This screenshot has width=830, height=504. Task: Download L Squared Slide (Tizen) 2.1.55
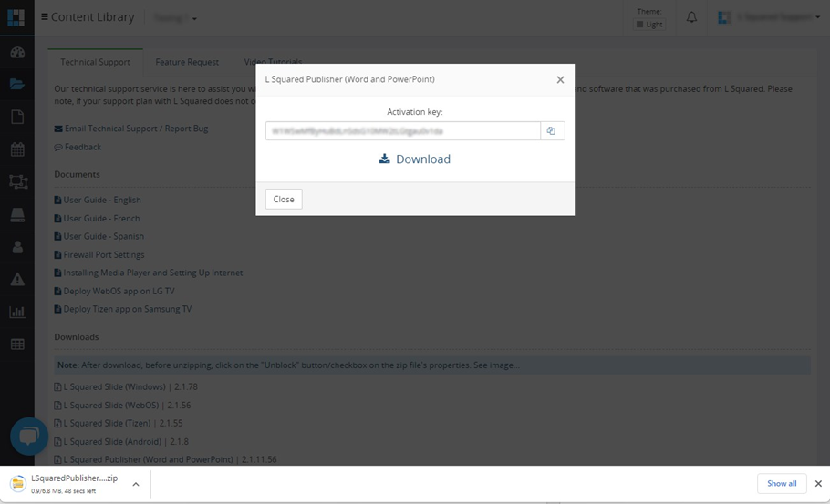tap(123, 424)
